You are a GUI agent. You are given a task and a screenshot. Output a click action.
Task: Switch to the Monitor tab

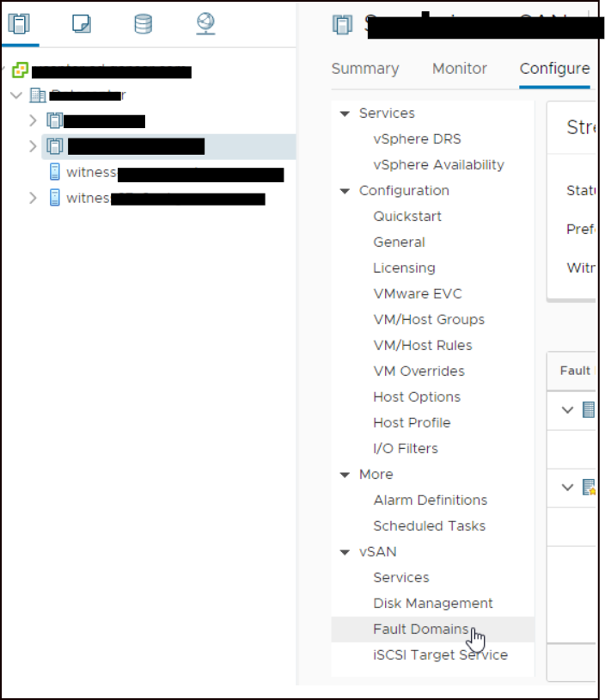tap(460, 69)
